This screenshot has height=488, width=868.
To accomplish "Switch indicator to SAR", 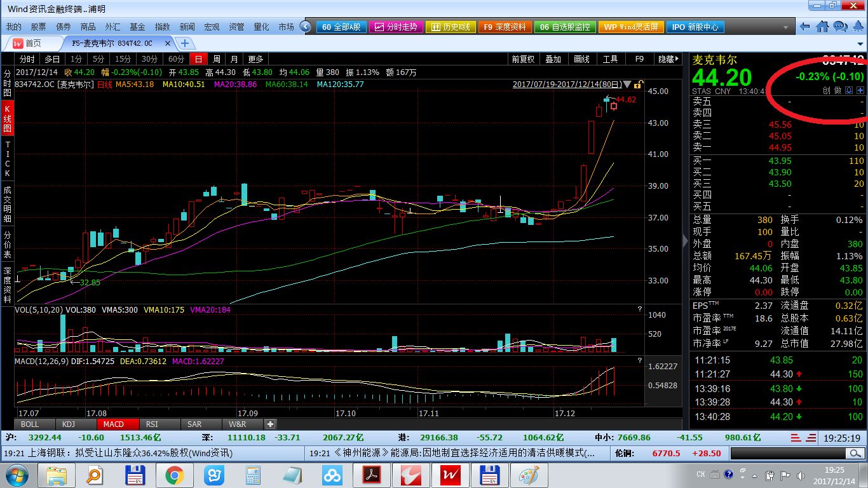I will 194,424.
